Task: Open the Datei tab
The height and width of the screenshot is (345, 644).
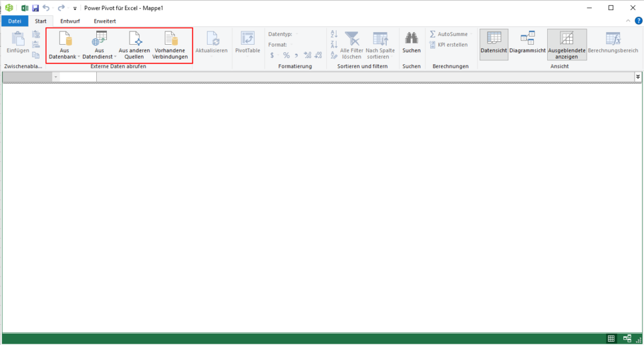Action: (14, 21)
